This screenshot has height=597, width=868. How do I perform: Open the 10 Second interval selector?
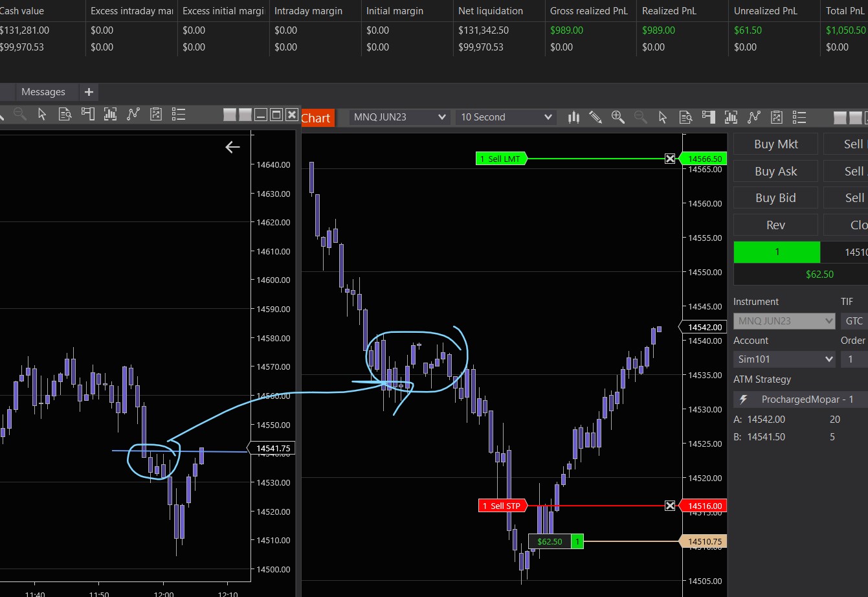pos(506,117)
